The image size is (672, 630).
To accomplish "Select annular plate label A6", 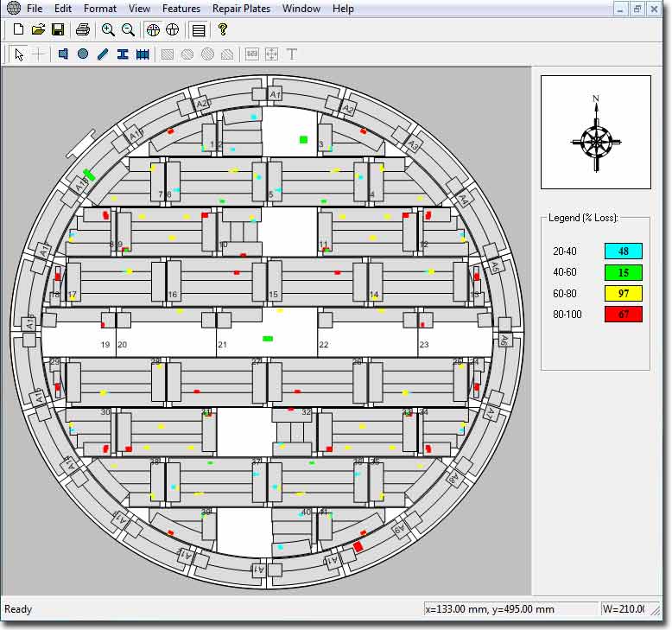I will click(x=504, y=340).
